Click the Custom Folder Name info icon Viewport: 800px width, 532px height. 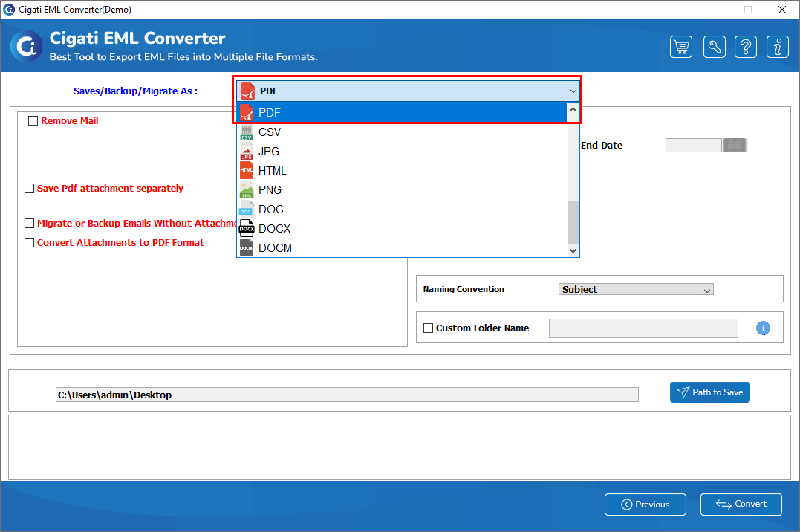click(x=763, y=328)
